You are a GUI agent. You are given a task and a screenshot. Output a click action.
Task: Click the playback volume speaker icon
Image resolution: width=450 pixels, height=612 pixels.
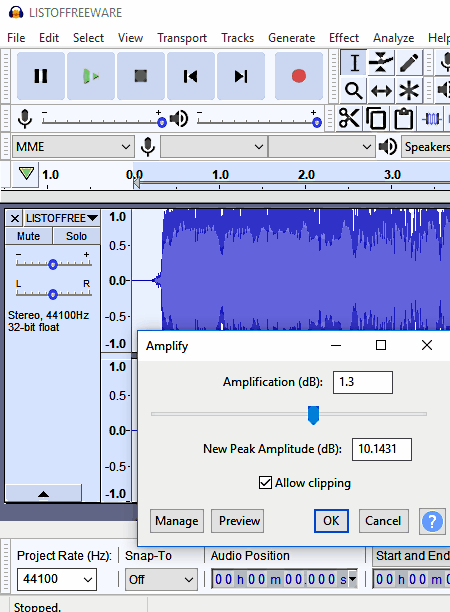(179, 119)
